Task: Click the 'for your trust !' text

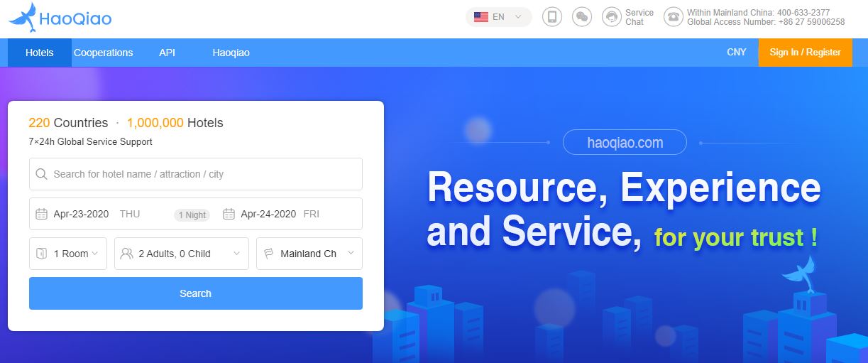Action: click(x=736, y=237)
